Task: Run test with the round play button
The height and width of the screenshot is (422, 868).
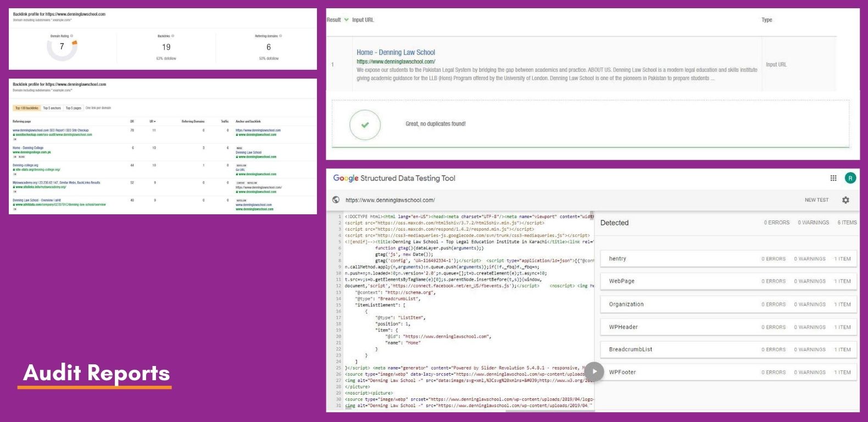Action: click(594, 371)
